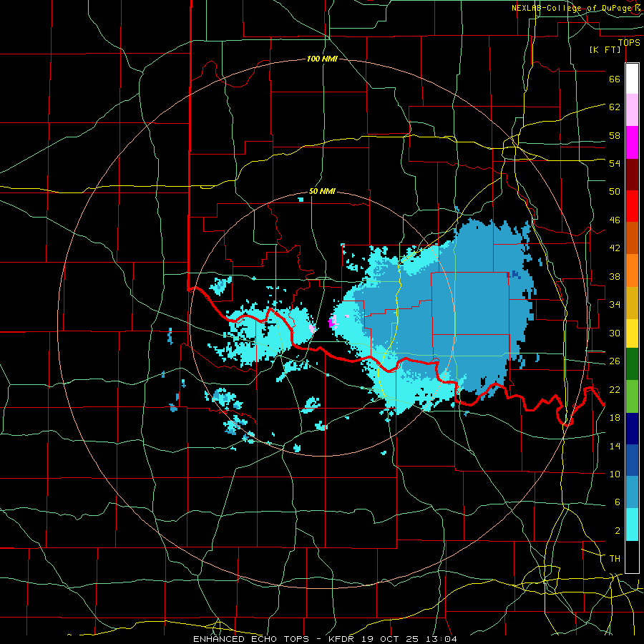644x644 pixels.
Task: Choose the medium blue legend swatch
Action: click(632, 460)
